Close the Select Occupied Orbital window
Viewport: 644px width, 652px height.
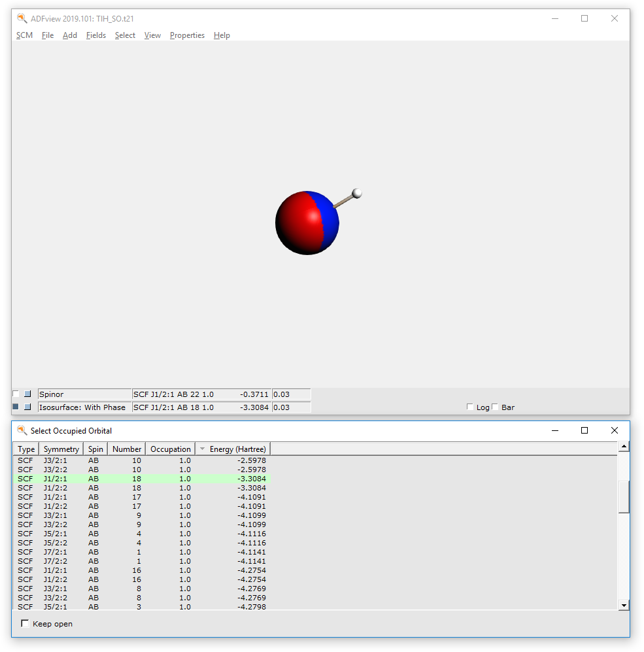pos(614,430)
